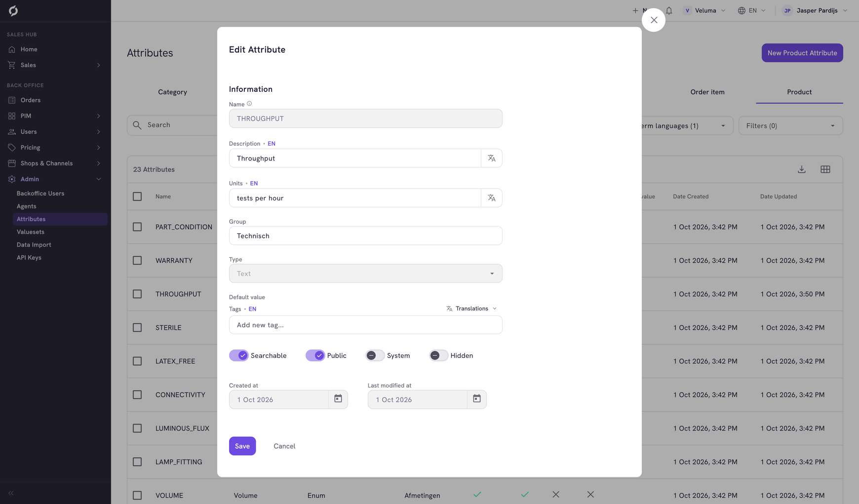
Task: Select the Product tab
Action: pyautogui.click(x=799, y=92)
